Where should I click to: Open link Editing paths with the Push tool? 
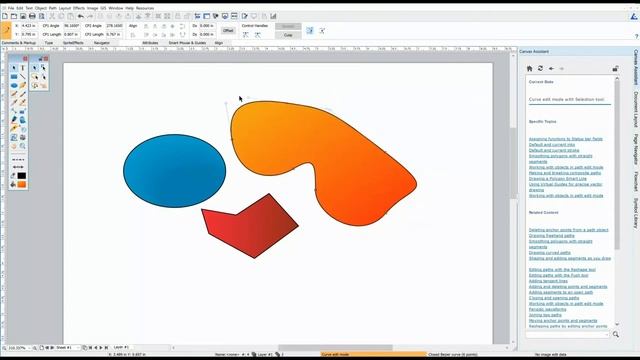click(x=558, y=276)
